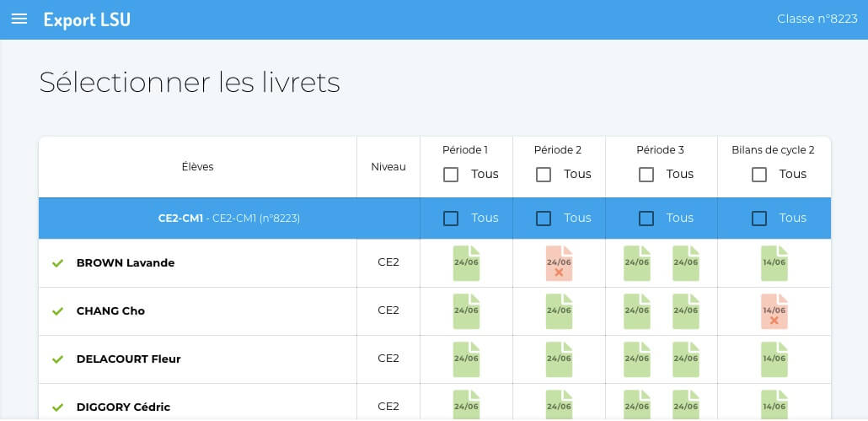The width and height of the screenshot is (868, 421).
Task: Check the Période 1 Tous header checkbox
Action: point(451,175)
